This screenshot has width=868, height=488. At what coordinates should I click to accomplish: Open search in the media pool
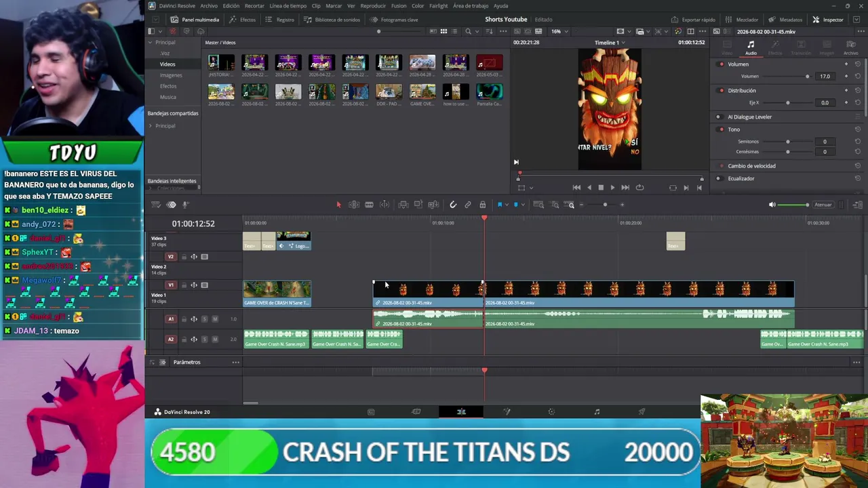468,31
